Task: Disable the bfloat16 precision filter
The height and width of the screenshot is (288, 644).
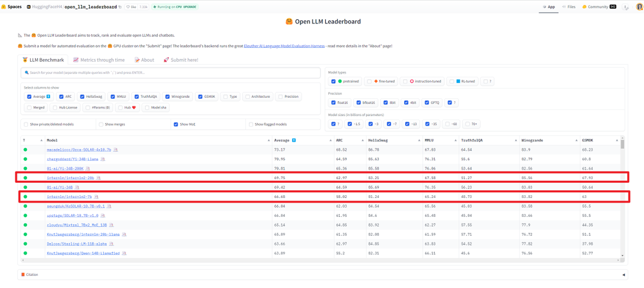Action: pyautogui.click(x=357, y=102)
